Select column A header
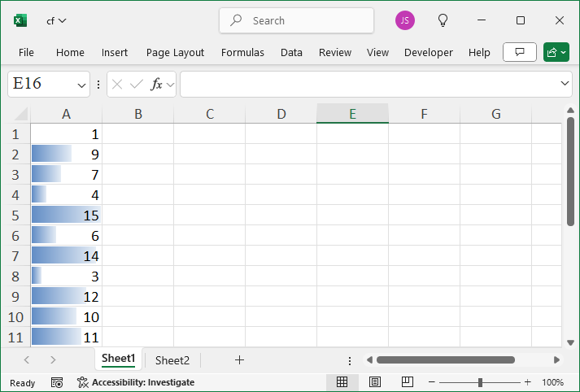 pyautogui.click(x=66, y=114)
